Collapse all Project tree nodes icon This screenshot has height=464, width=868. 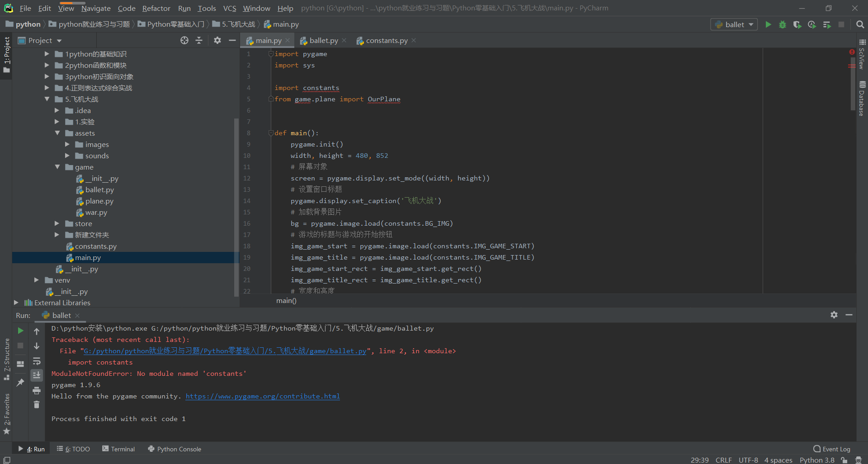[199, 40]
